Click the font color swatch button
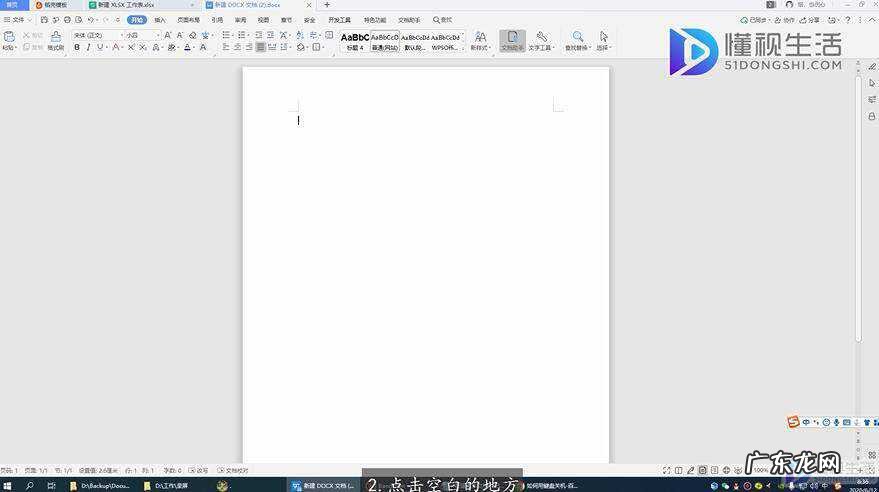 click(x=187, y=47)
